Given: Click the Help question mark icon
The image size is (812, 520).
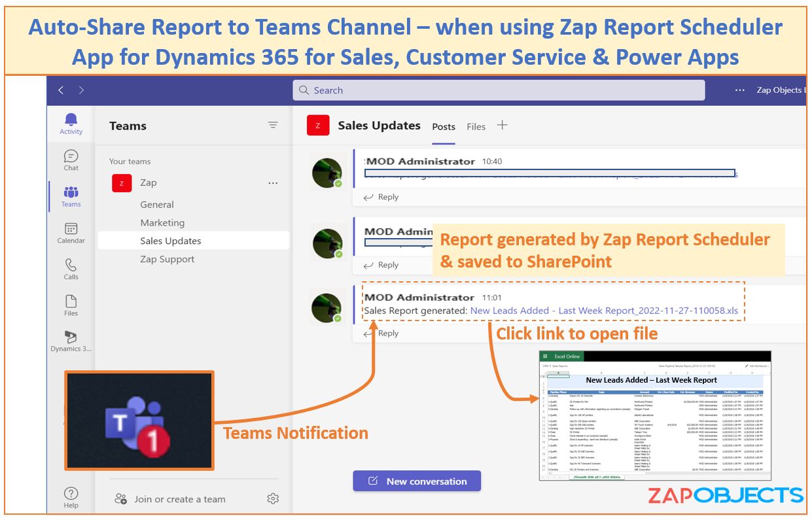Looking at the screenshot, I should (x=71, y=496).
